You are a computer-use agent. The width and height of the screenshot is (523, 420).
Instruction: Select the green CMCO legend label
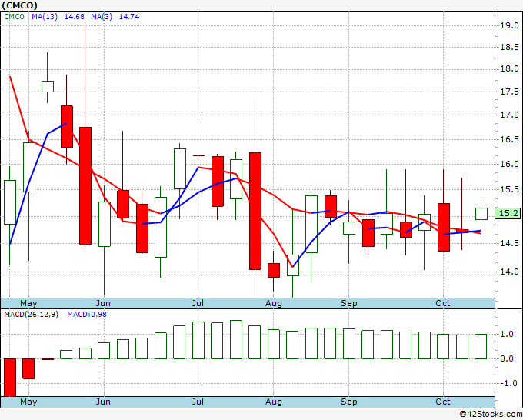(x=15, y=17)
